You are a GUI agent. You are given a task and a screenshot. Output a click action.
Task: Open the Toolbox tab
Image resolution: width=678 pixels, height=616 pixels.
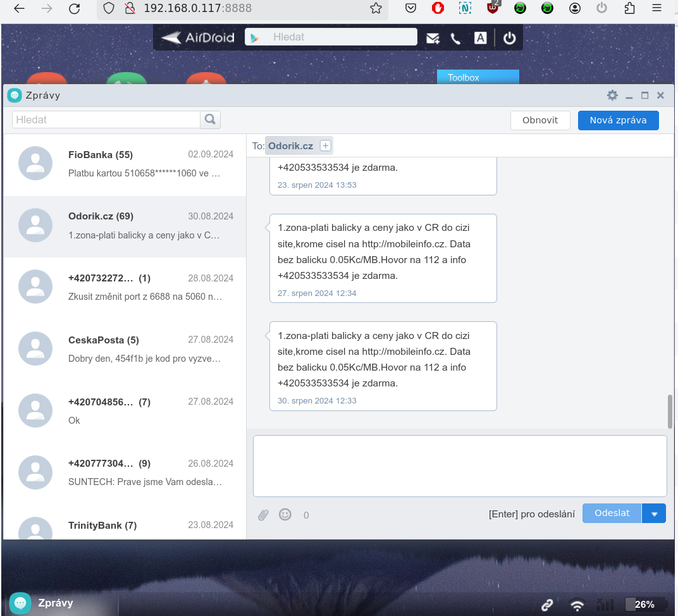click(x=478, y=77)
